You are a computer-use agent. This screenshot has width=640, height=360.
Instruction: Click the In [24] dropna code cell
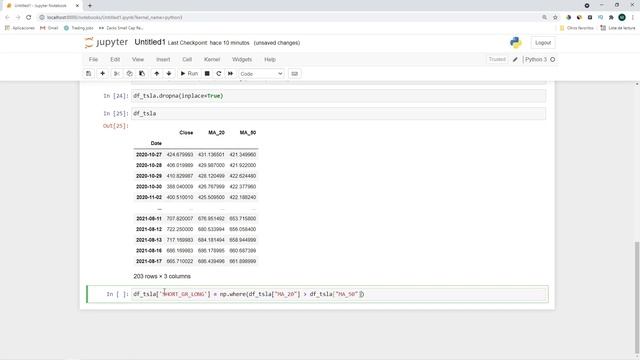(338, 96)
